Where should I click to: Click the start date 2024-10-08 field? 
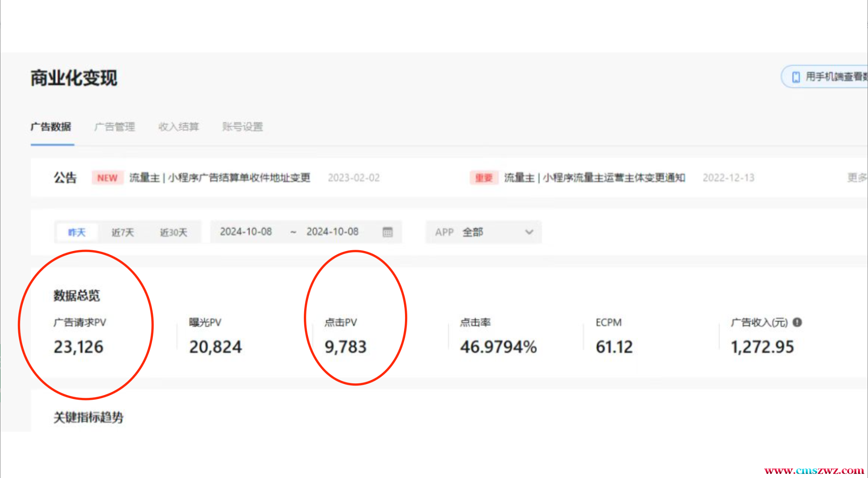pos(246,232)
